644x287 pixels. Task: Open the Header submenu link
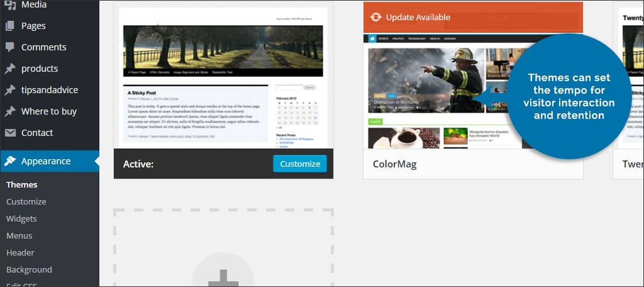pos(20,252)
